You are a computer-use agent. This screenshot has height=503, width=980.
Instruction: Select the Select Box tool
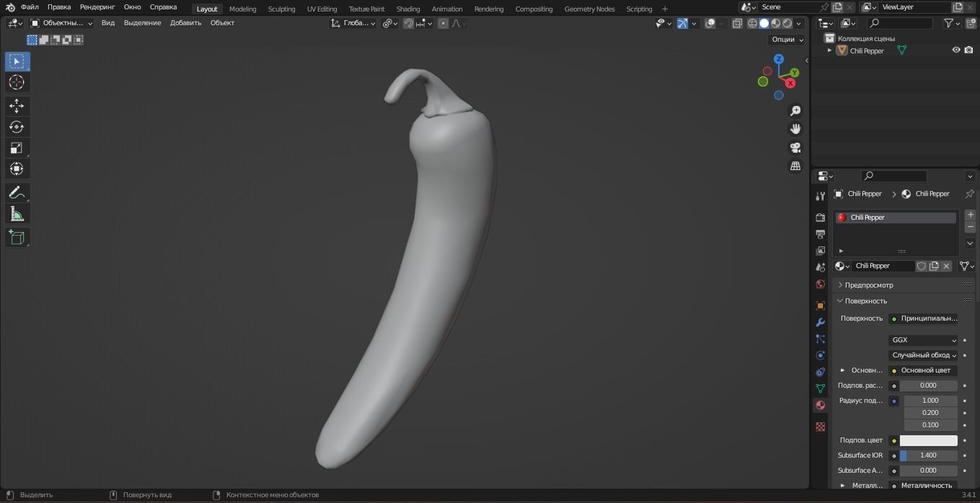tap(17, 61)
